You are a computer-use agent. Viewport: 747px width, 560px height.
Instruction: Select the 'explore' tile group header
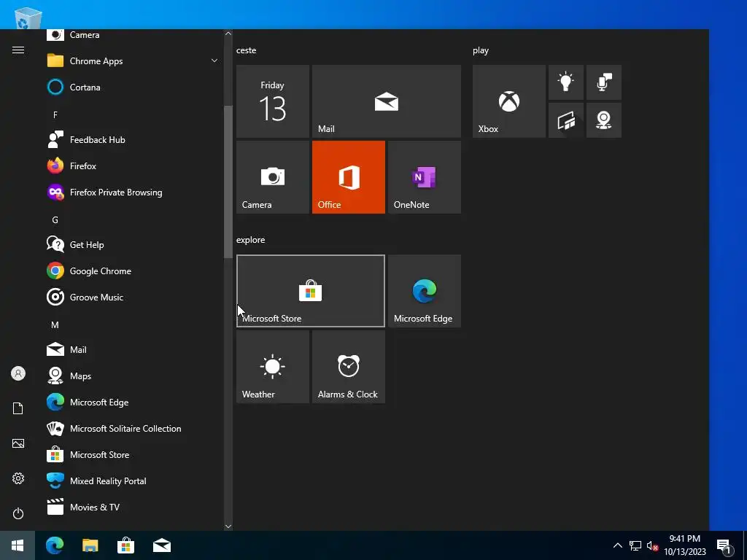click(x=251, y=240)
